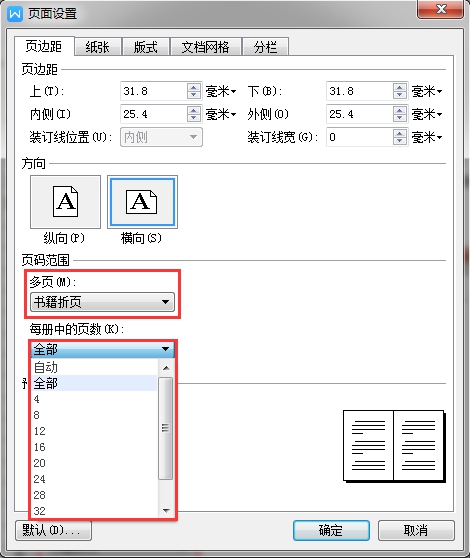Click the book fold preview image

tap(394, 446)
